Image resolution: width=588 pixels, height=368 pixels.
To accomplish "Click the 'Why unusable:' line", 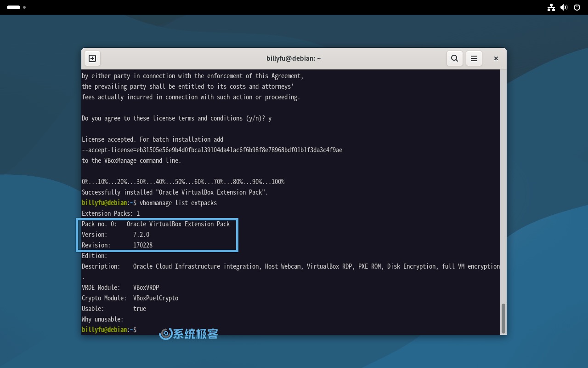I will coord(102,319).
